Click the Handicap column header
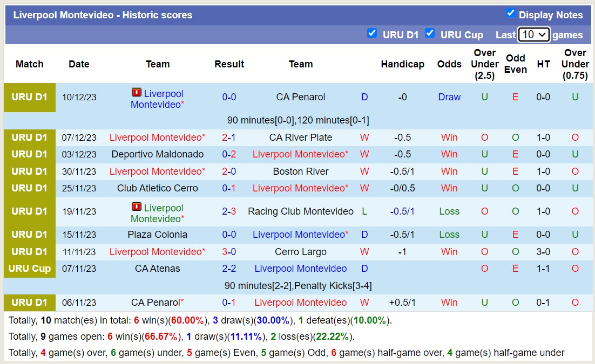Viewport: 595px width, 364px height. click(402, 64)
